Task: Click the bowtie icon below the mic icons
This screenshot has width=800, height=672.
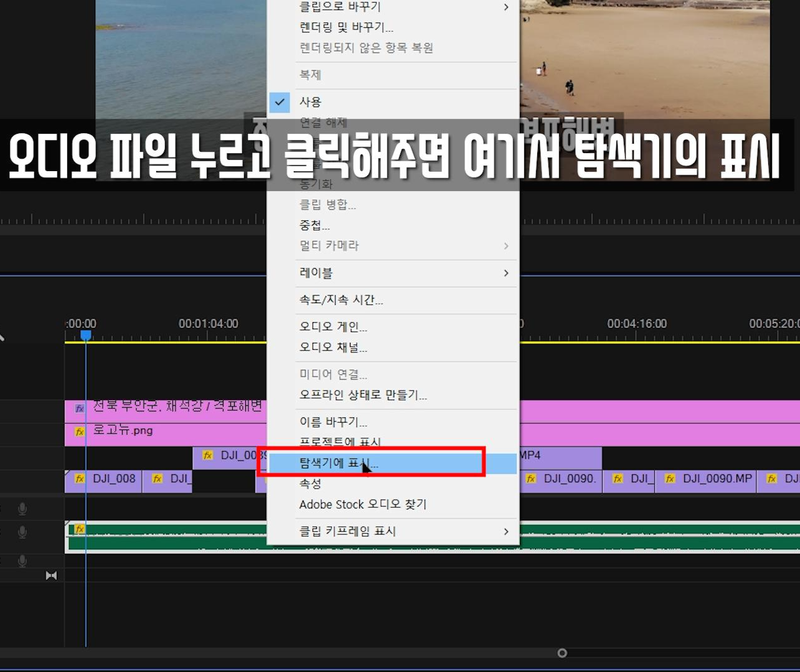Action: click(x=51, y=576)
